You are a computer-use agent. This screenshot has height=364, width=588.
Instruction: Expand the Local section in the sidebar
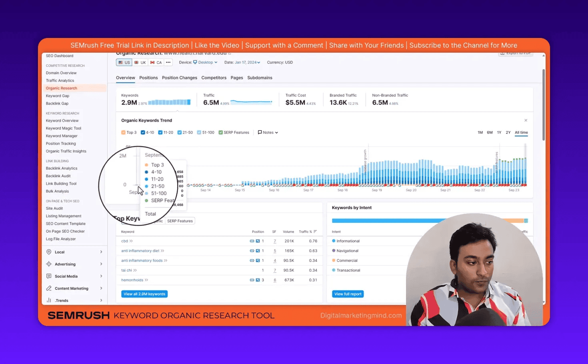tap(101, 252)
